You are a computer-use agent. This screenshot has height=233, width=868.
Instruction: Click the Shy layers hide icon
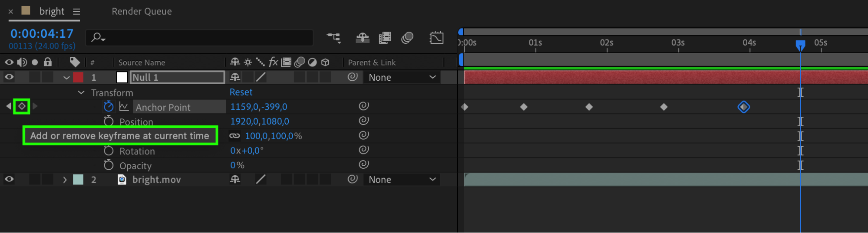[x=362, y=38]
